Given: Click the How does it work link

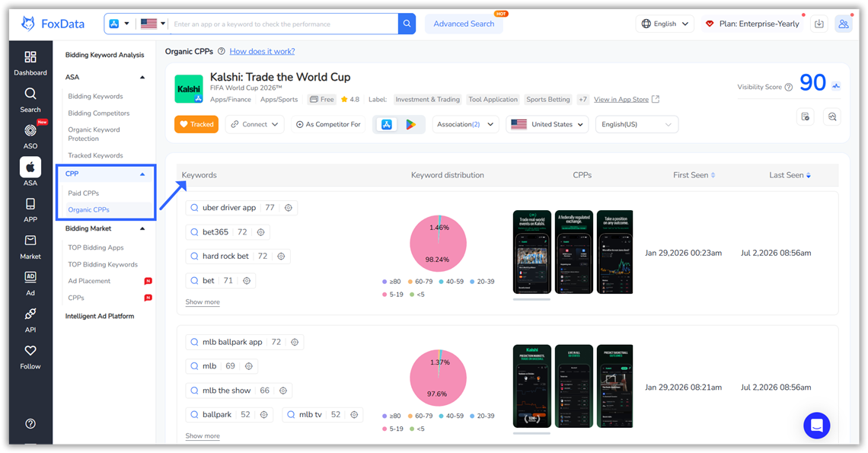Looking at the screenshot, I should tap(263, 52).
